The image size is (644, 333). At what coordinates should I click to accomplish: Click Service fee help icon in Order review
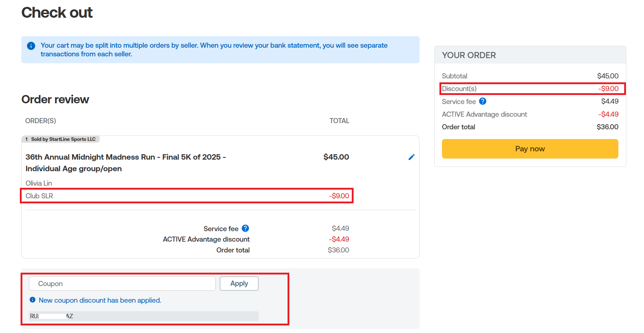tap(245, 228)
